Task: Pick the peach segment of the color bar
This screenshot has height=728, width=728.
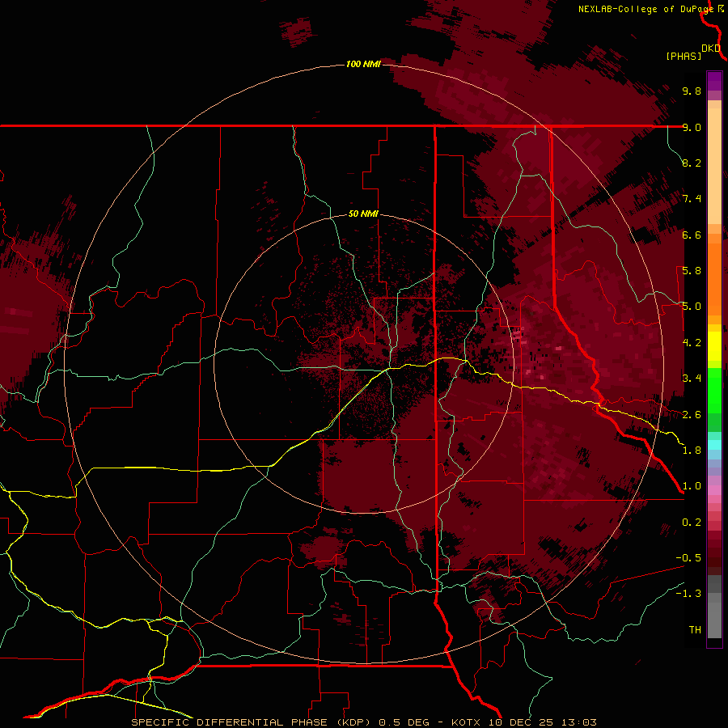Action: click(x=714, y=166)
